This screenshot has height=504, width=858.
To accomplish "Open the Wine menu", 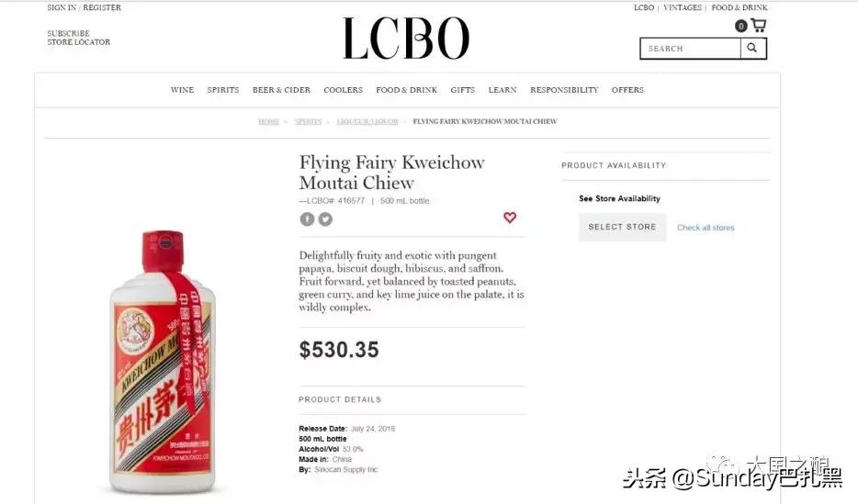I will [182, 90].
